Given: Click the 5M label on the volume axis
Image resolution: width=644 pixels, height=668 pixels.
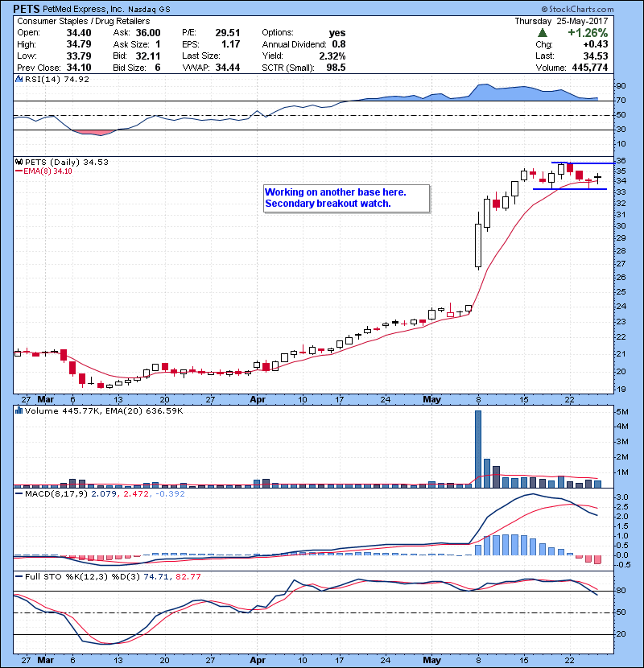Looking at the screenshot, I should tap(621, 411).
